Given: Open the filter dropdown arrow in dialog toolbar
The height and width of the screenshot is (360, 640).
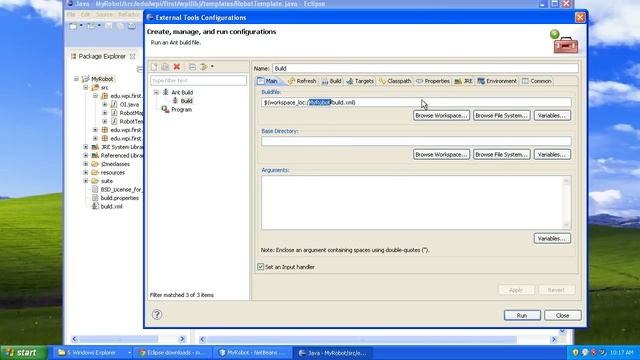Looking at the screenshot, I should [212, 67].
